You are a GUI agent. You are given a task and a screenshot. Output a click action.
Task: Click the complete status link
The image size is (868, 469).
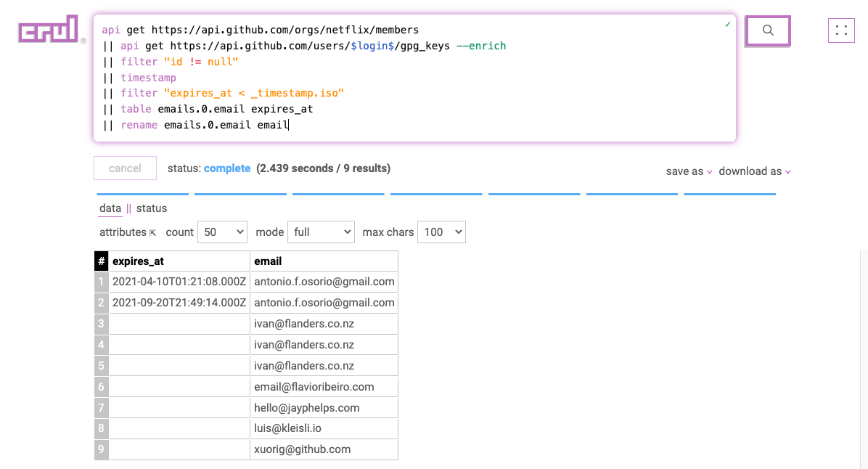[227, 168]
